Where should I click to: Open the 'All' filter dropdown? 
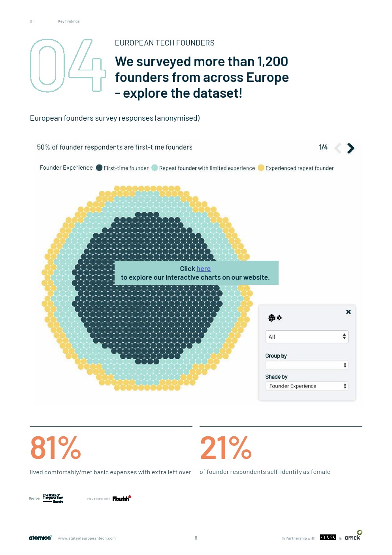[x=307, y=337]
